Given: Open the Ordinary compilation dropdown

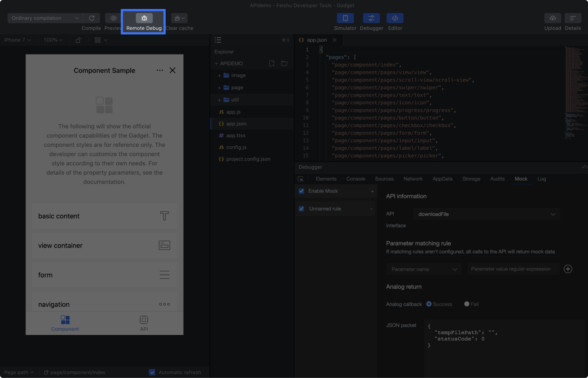Looking at the screenshot, I should coord(45,18).
